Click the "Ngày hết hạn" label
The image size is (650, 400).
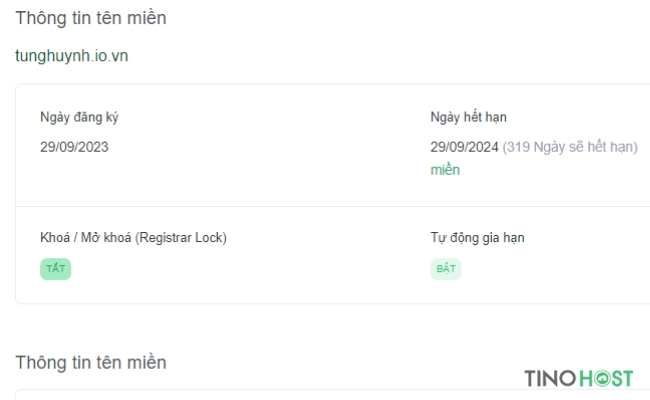(468, 117)
